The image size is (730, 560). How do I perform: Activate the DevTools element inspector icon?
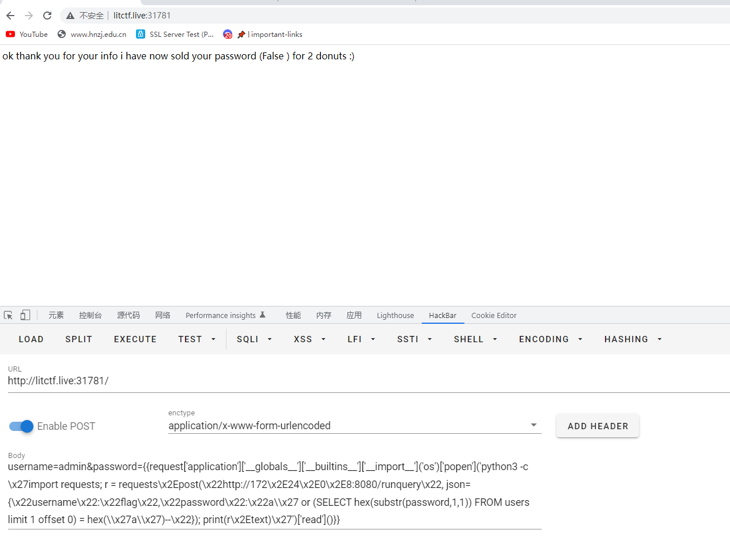point(8,315)
